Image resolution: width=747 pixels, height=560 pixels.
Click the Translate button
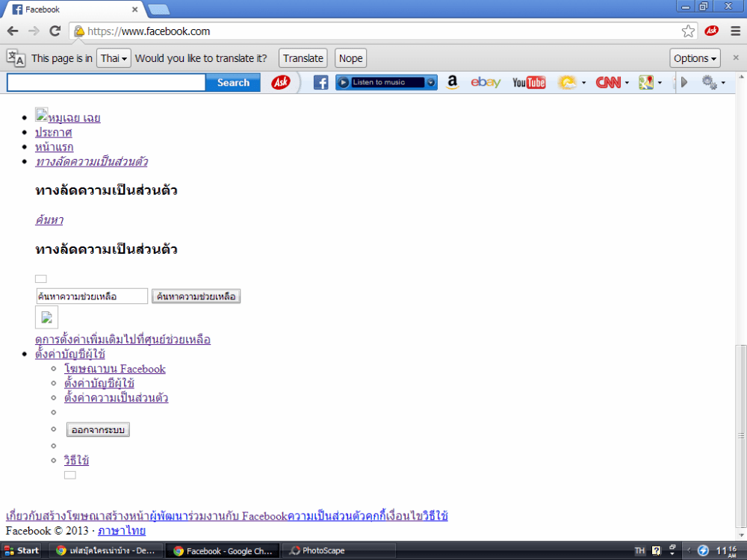point(303,58)
